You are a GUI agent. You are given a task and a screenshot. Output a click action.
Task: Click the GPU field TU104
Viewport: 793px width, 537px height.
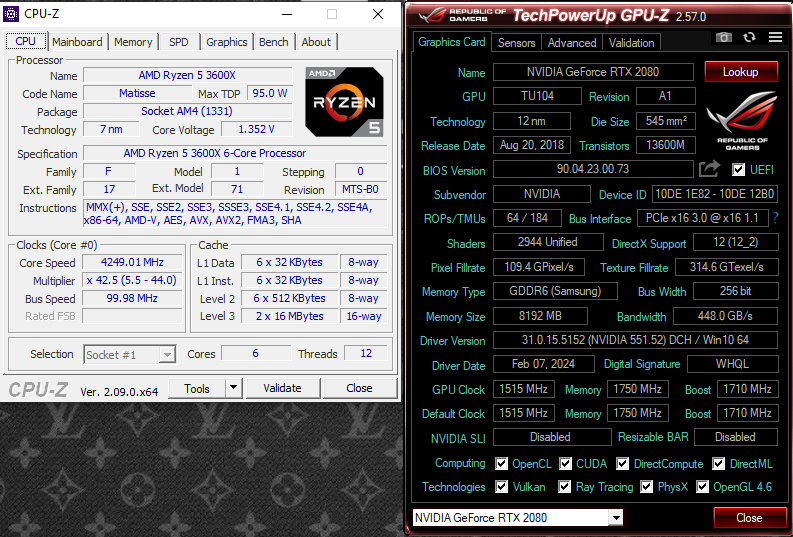(x=537, y=96)
